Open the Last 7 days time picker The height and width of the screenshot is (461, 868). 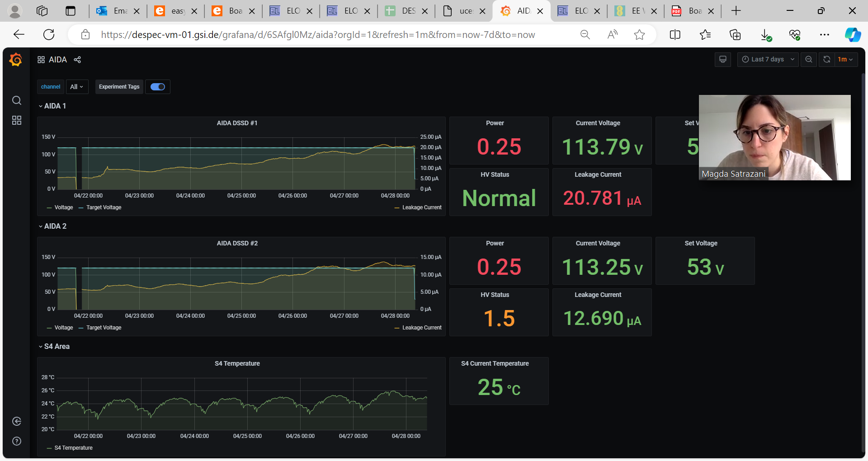[768, 59]
